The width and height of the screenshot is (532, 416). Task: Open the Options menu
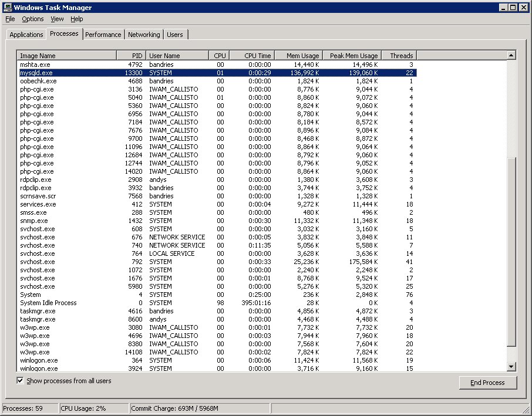pyautogui.click(x=33, y=19)
